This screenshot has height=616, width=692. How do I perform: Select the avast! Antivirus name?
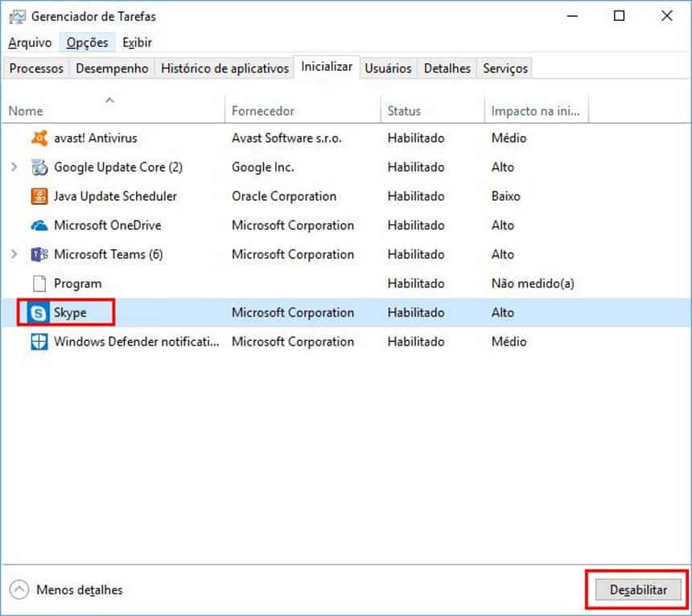click(x=95, y=138)
